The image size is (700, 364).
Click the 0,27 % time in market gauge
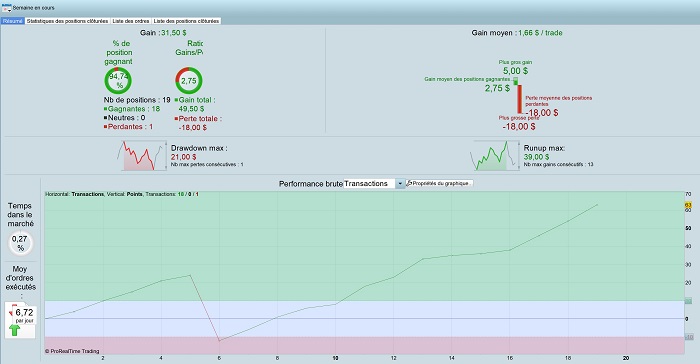pos(21,243)
